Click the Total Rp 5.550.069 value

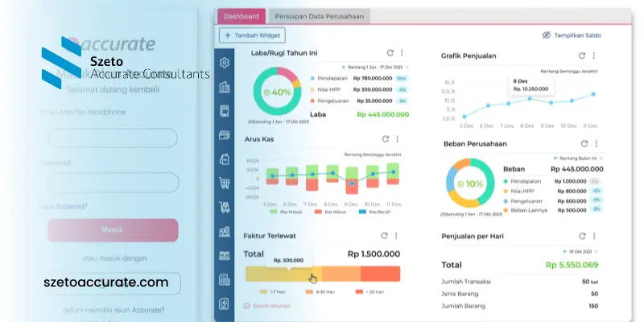pos(572,265)
